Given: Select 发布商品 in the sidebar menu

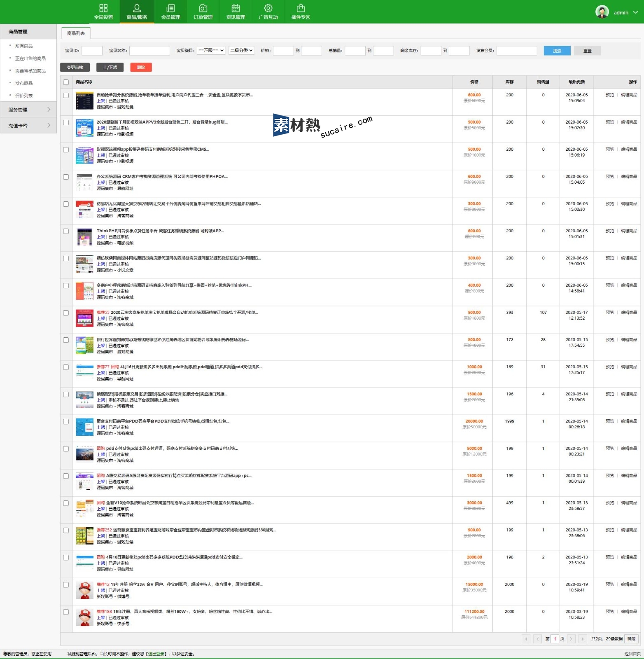Looking at the screenshot, I should [24, 83].
